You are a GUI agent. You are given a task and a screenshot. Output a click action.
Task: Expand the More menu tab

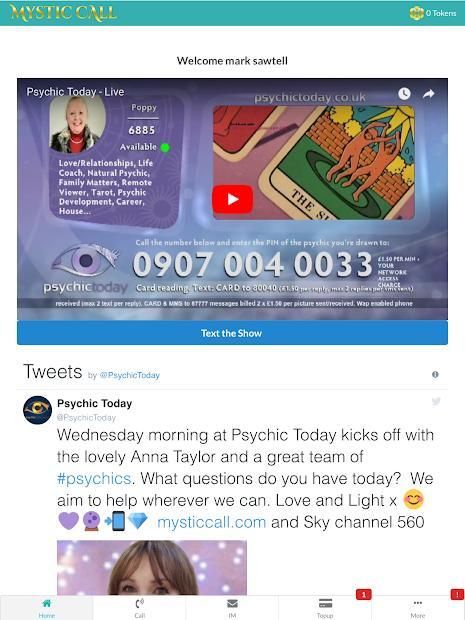click(x=418, y=608)
